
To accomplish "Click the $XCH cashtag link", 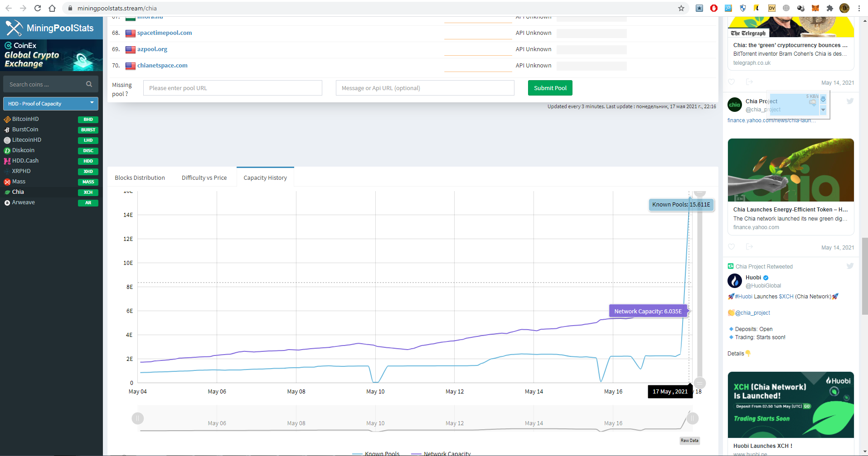I will point(786,297).
